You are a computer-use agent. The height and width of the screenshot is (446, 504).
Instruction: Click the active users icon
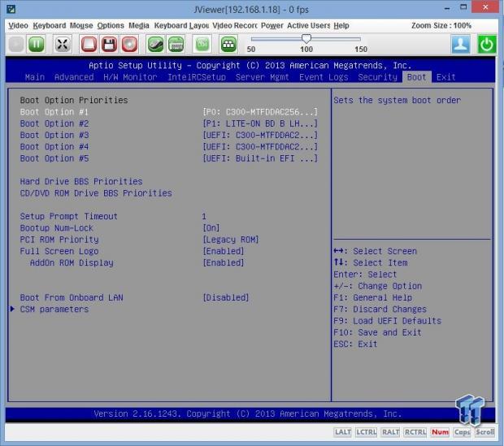(461, 44)
